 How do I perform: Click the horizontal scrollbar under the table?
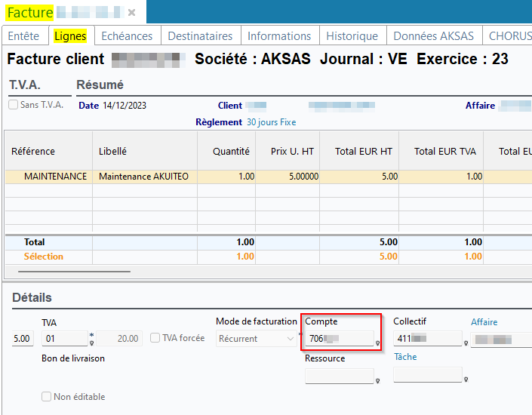74,272
